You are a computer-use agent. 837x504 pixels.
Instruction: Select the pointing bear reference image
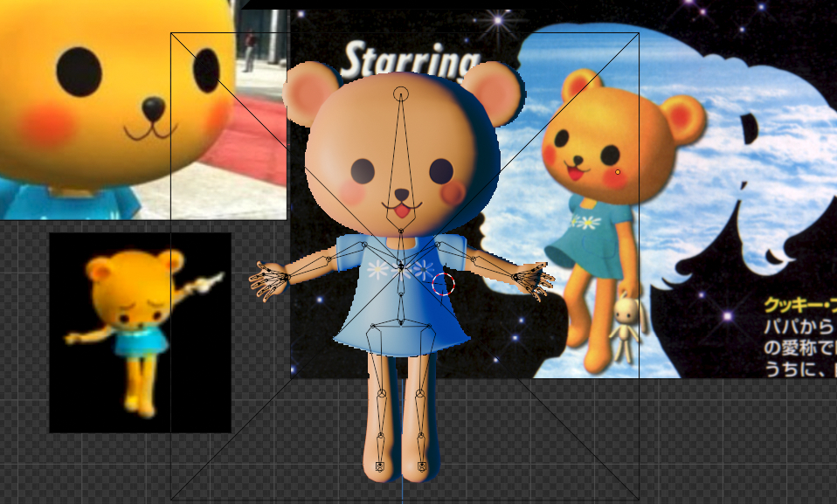[140, 332]
